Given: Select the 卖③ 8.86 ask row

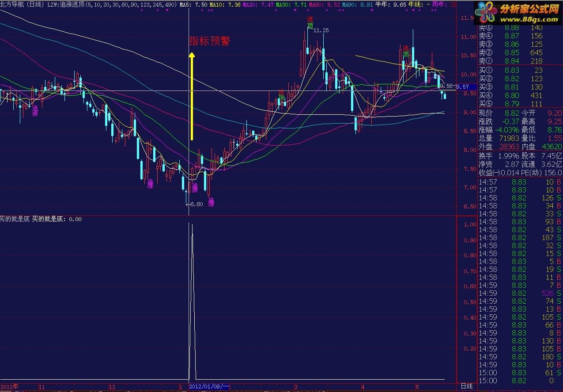Looking at the screenshot, I should point(511,45).
